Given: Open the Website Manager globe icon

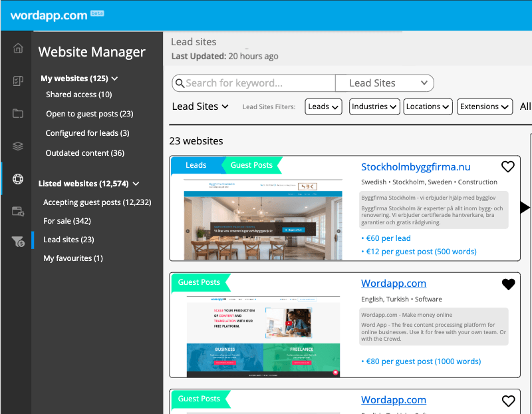Looking at the screenshot, I should [x=18, y=178].
